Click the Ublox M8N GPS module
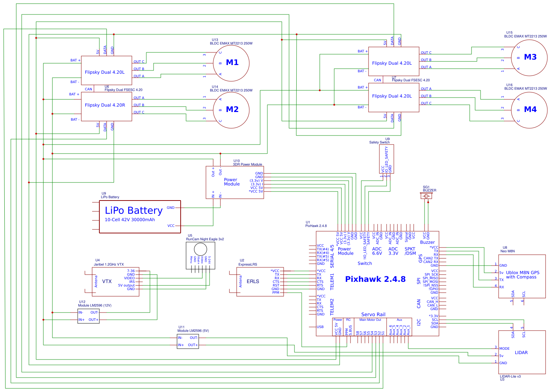The image size is (551, 392). click(522, 276)
